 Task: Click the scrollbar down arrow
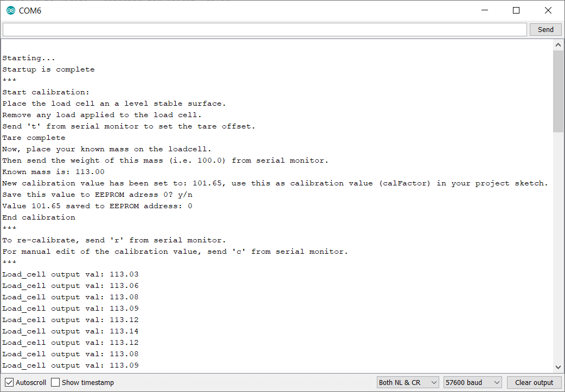click(x=558, y=367)
